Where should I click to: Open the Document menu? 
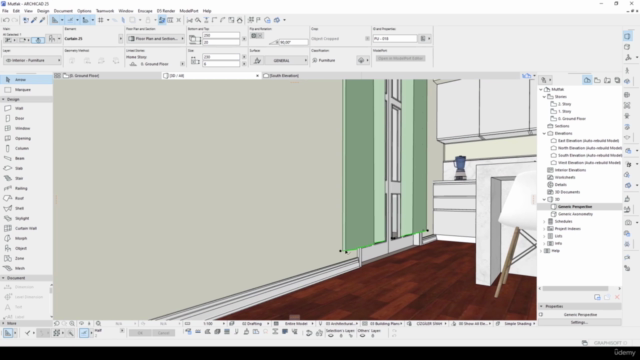pyautogui.click(x=63, y=11)
